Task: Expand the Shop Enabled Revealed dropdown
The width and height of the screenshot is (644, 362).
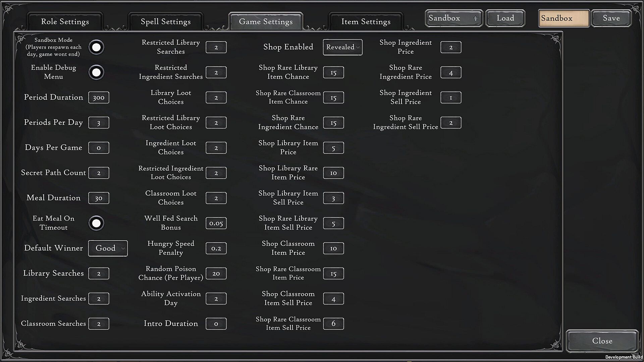Action: (x=342, y=47)
